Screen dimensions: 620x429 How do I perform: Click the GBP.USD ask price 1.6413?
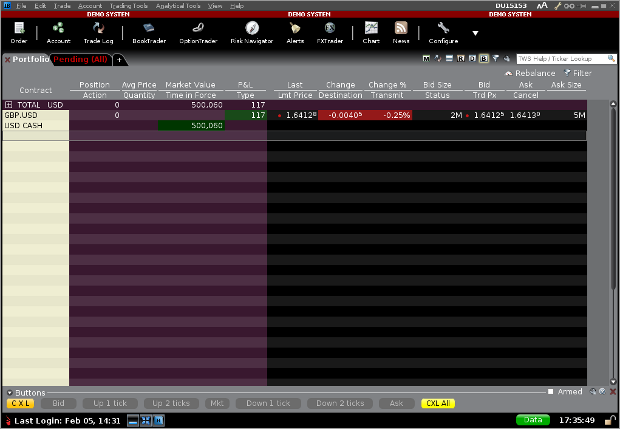(x=525, y=115)
